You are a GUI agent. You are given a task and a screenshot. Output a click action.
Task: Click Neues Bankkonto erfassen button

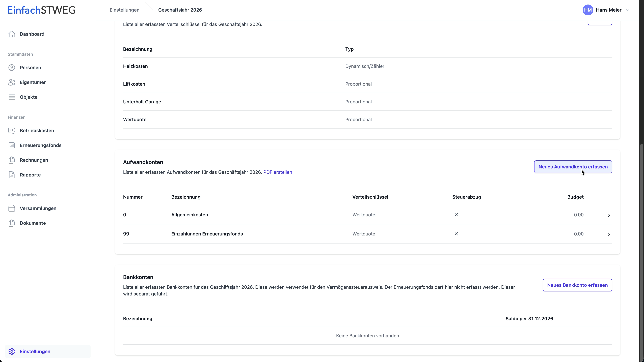point(577,285)
